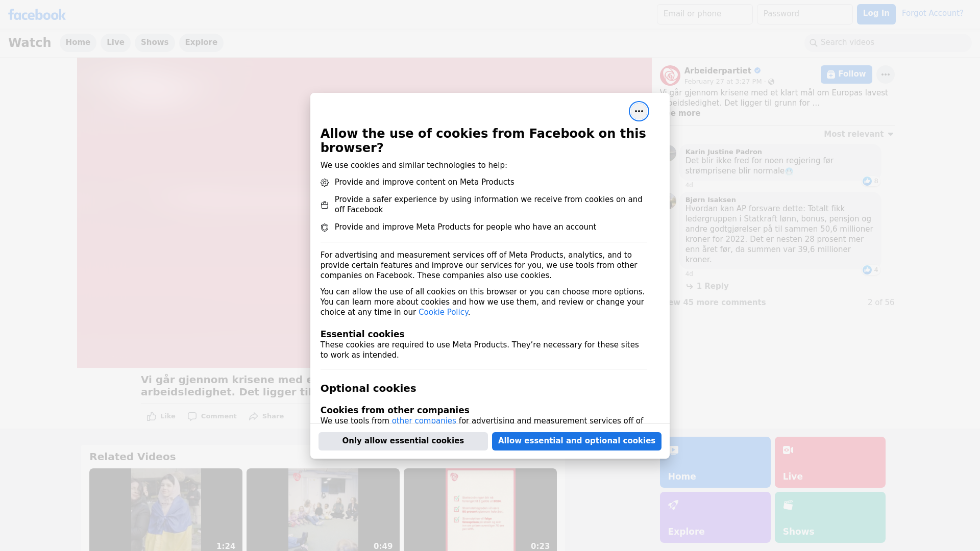The image size is (980, 551).
Task: Expand 1 Reply under Bjørn's comment
Action: [x=707, y=286]
